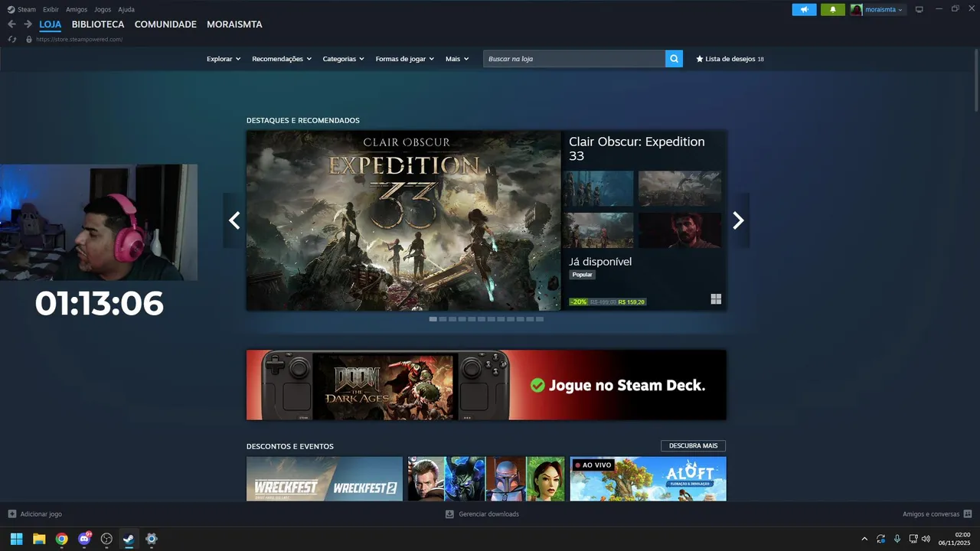Open the Jogue no Steam Deck banner
980x551 pixels.
(x=486, y=385)
